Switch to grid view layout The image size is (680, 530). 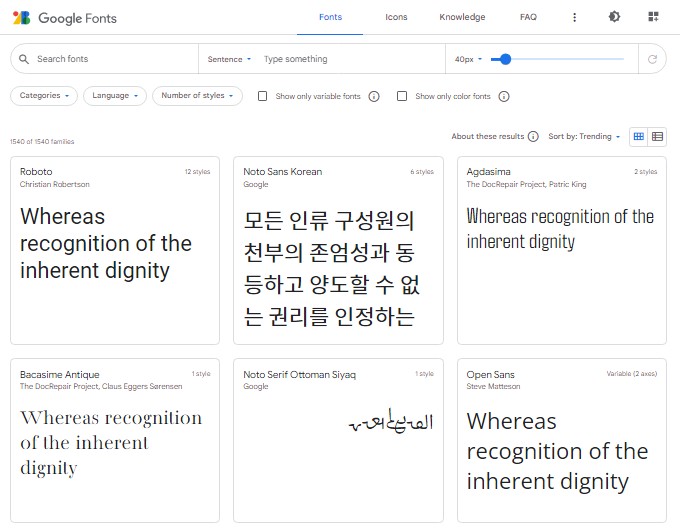[x=638, y=137]
